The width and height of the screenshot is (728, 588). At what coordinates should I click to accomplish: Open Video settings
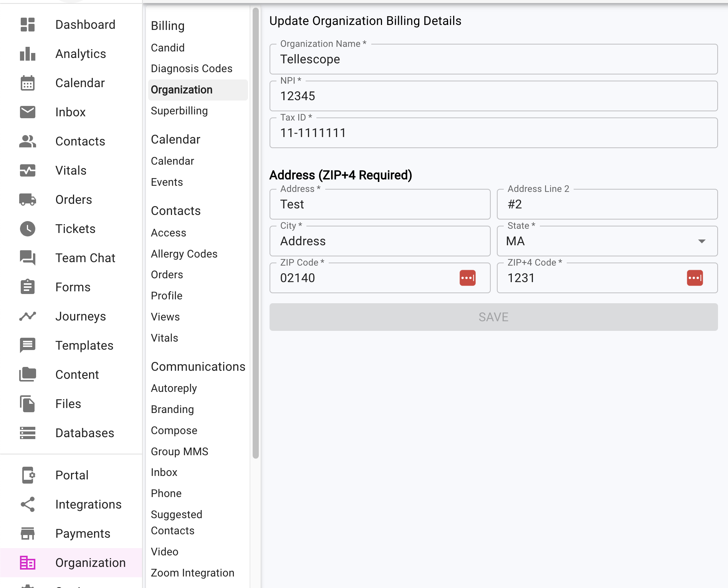(x=165, y=552)
